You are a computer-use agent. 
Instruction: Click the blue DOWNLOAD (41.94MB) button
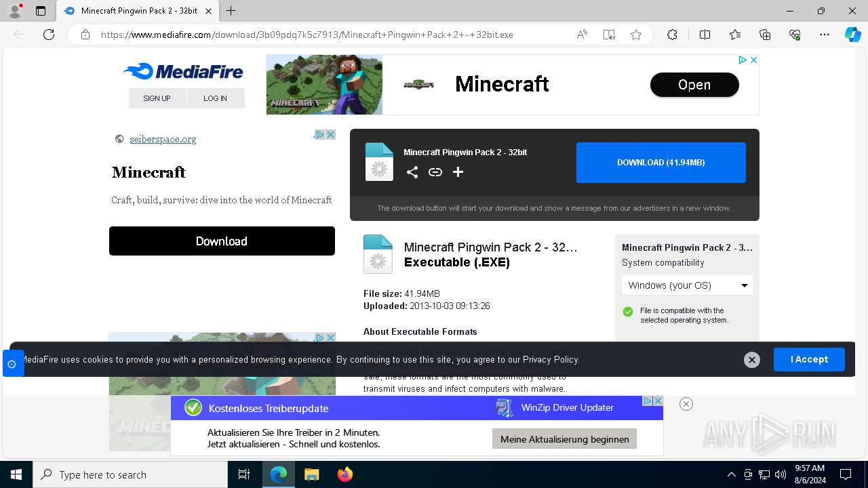pyautogui.click(x=661, y=163)
